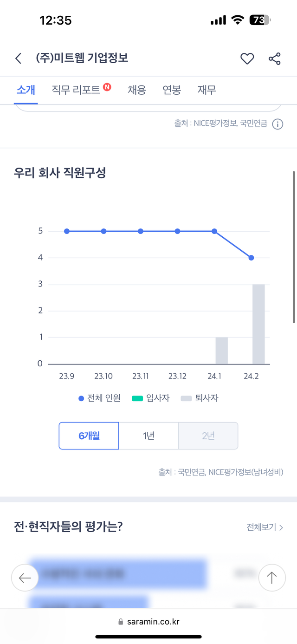This screenshot has height=644, width=297.
Task: Select the 2년 period option
Action: pos(208,436)
